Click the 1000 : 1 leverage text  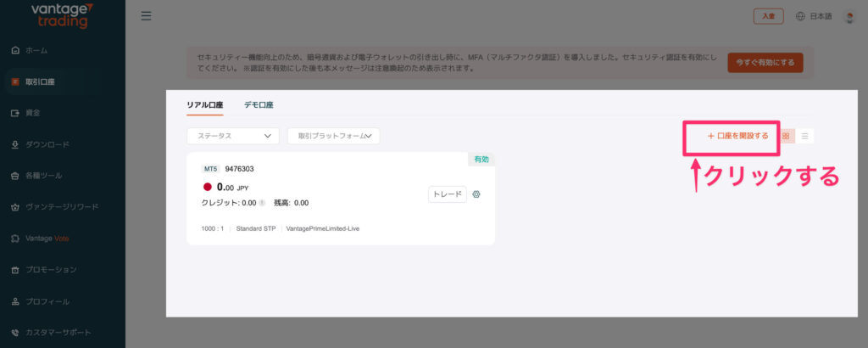coord(213,228)
